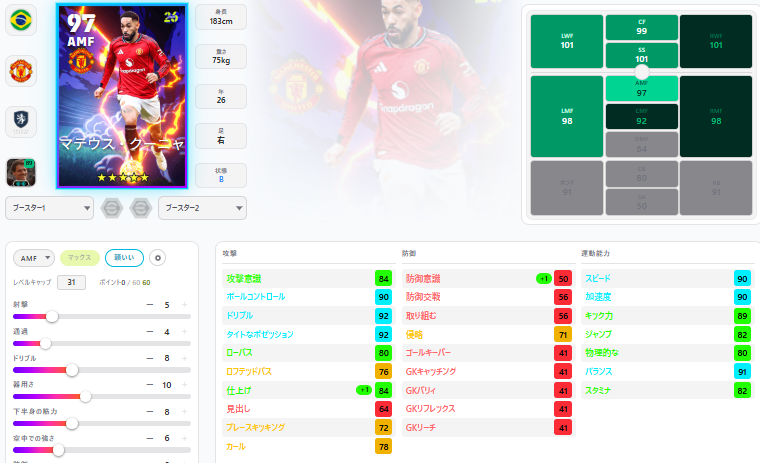
Task: Click the first hexagon booster slot icon
Action: pos(112,208)
